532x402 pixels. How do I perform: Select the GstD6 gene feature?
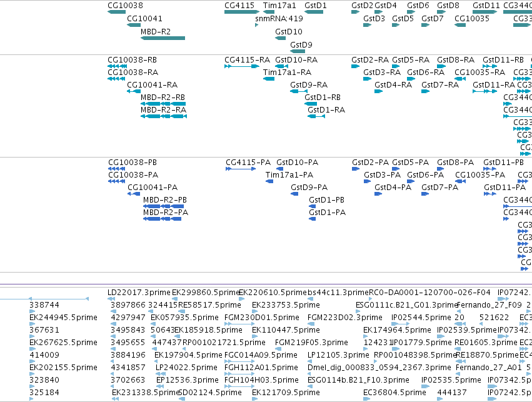[411, 12]
